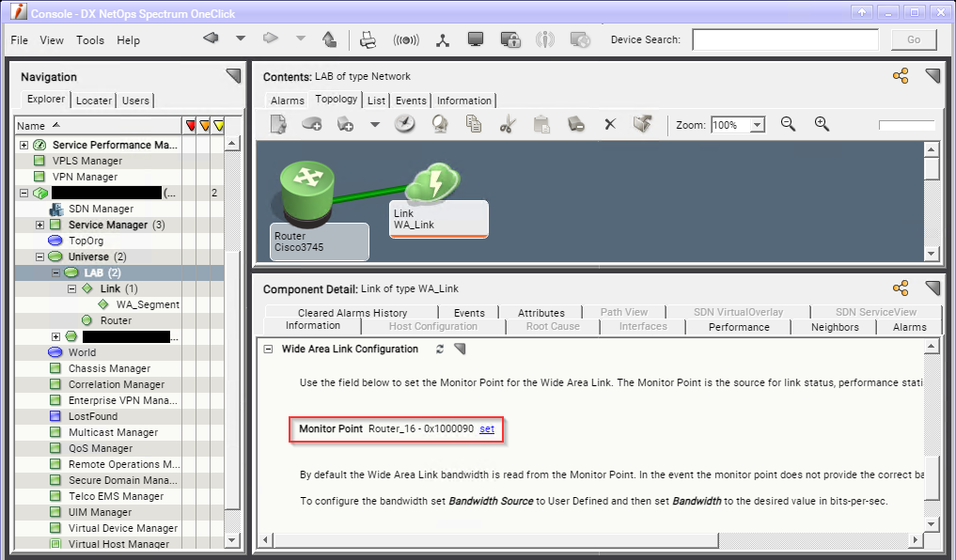
Task: Open the File menu
Action: coord(20,40)
